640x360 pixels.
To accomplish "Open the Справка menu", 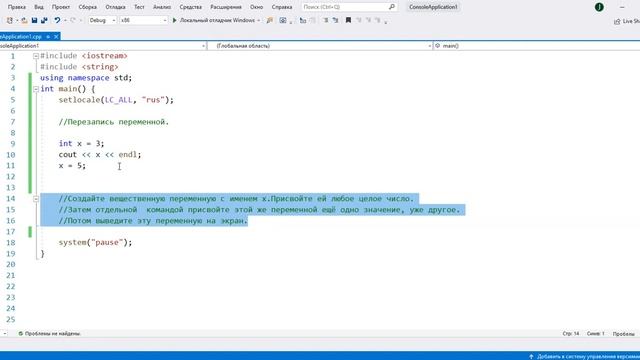I will pos(282,7).
